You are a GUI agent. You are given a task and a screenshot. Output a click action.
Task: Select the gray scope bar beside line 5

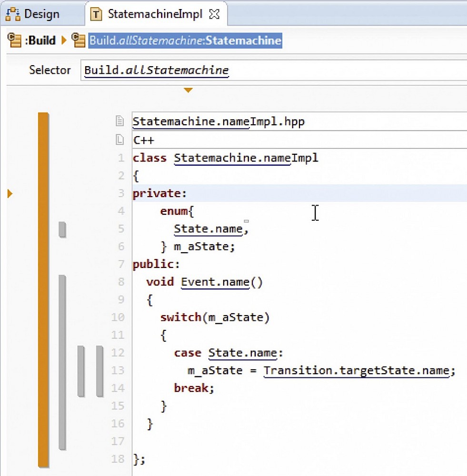tap(62, 229)
